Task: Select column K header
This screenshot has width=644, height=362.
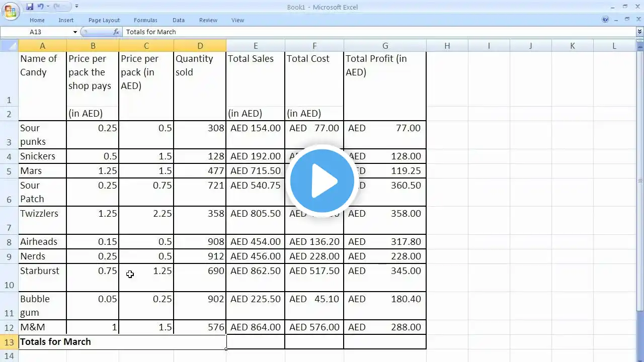Action: (573, 46)
